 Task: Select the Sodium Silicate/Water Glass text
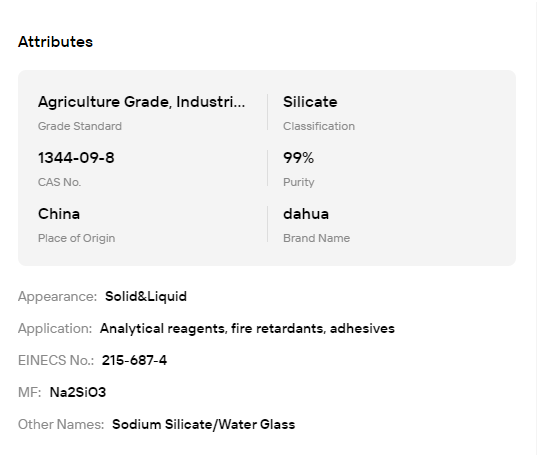coord(203,424)
